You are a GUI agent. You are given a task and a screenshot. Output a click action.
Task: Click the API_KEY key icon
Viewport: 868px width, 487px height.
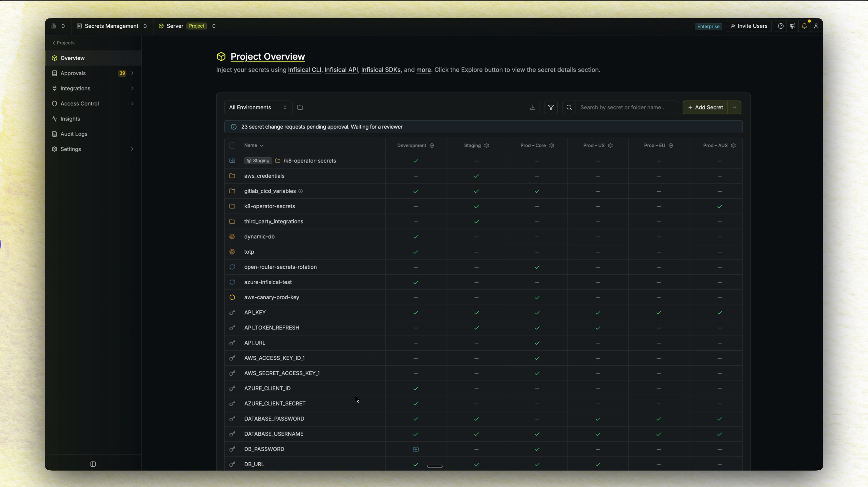[x=232, y=313]
